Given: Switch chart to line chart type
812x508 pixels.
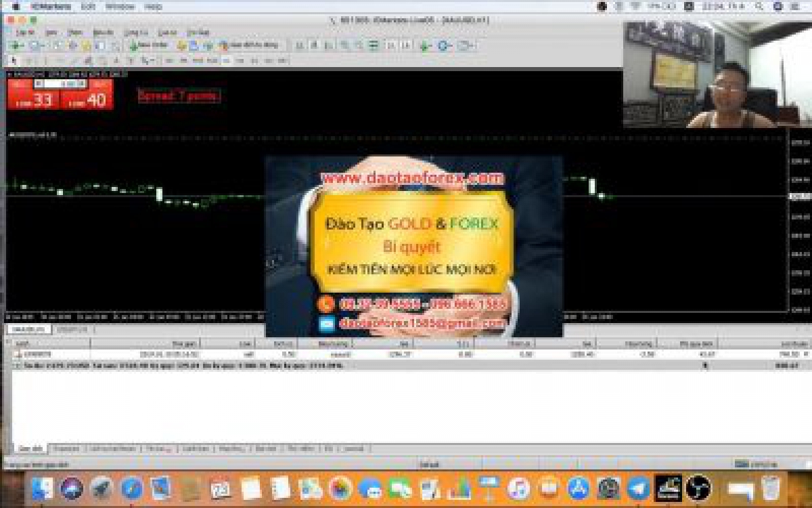Looking at the screenshot, I should point(329,45).
